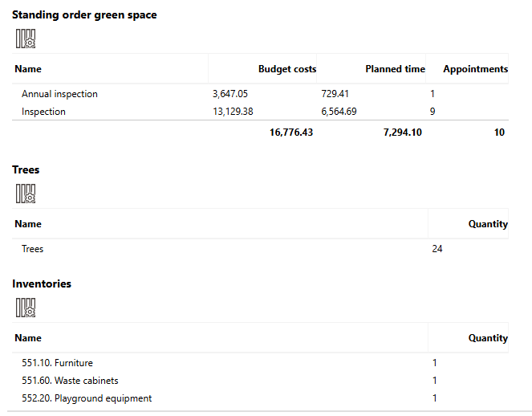Click the trees quantity value 24
This screenshot has height=416, width=532.
coord(437,249)
